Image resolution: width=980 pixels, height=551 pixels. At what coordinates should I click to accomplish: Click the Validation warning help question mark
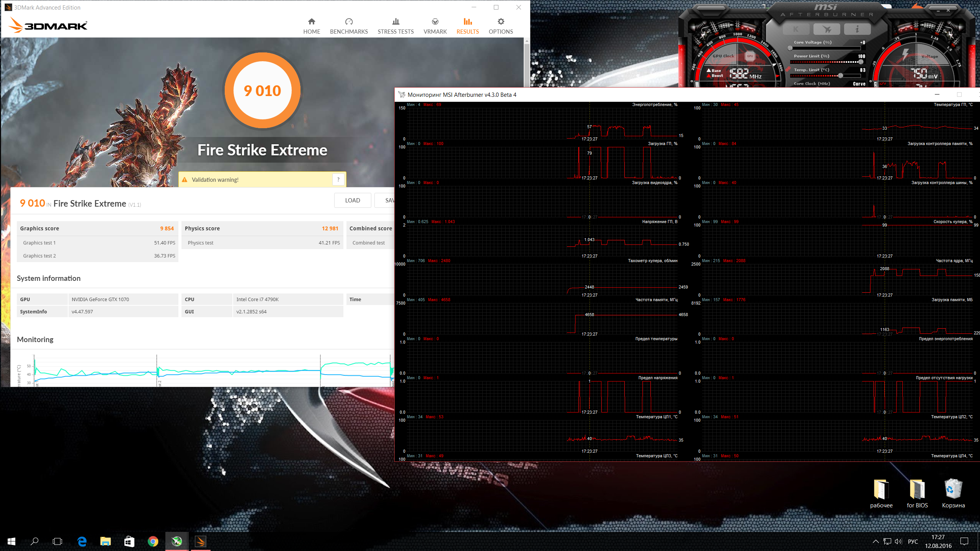[338, 179]
